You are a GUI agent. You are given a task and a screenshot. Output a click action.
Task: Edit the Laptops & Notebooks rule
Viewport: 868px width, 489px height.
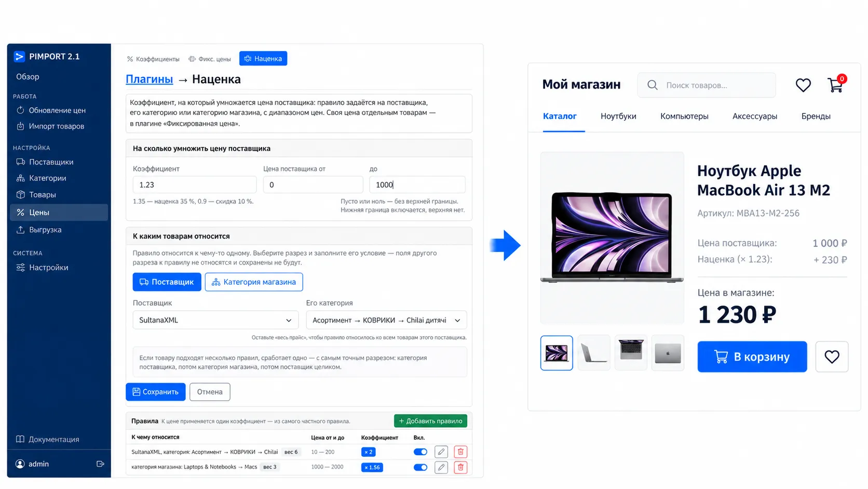(x=441, y=468)
